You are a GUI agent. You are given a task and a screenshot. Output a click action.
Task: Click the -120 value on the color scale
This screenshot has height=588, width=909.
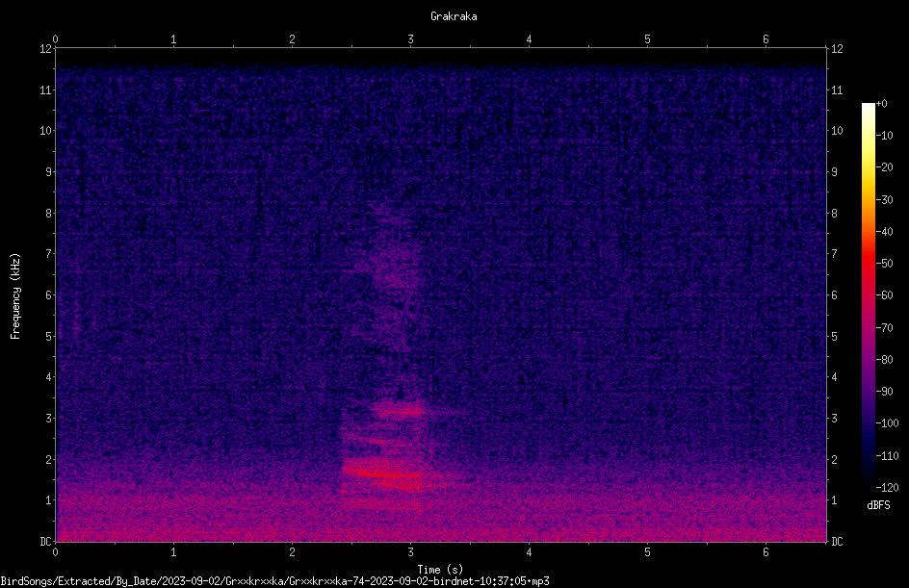(887, 487)
